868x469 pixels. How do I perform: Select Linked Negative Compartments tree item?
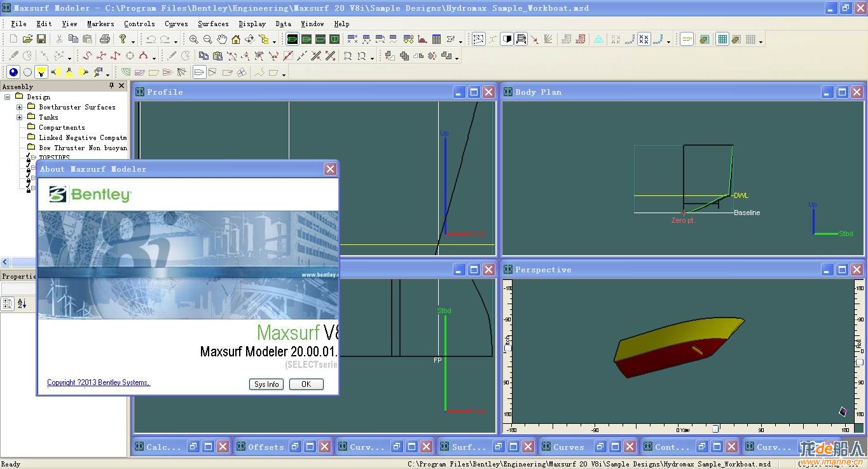click(x=83, y=138)
